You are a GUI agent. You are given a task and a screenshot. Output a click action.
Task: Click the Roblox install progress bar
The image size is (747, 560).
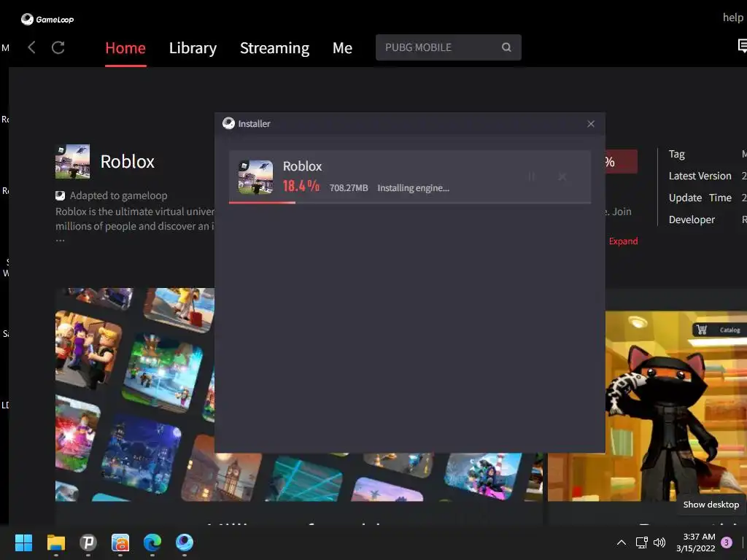click(x=410, y=203)
